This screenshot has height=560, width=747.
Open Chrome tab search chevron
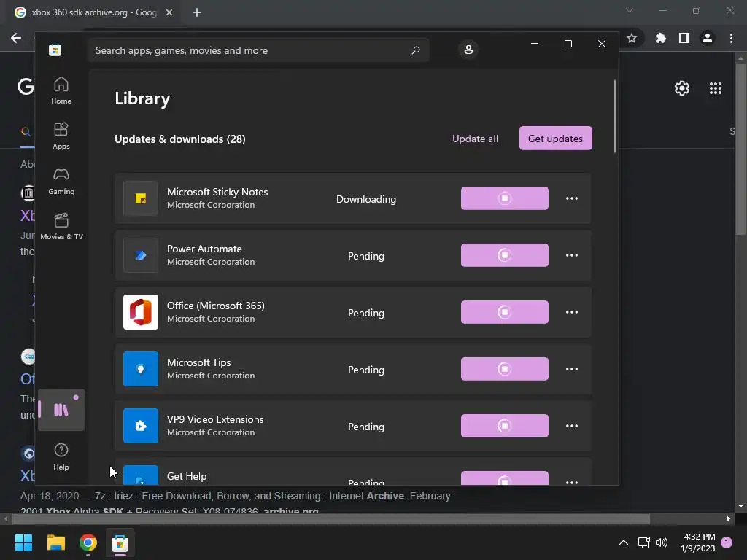click(x=630, y=10)
